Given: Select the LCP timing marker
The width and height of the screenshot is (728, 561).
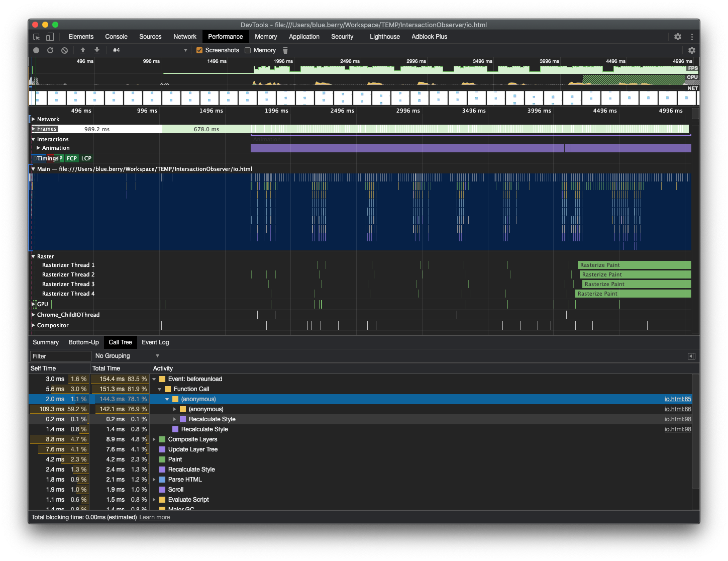Looking at the screenshot, I should pos(86,158).
